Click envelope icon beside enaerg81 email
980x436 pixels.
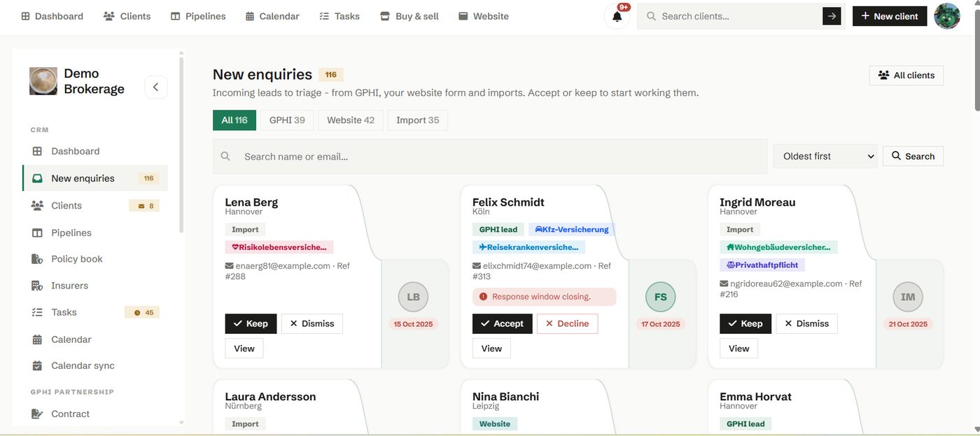pos(229,266)
